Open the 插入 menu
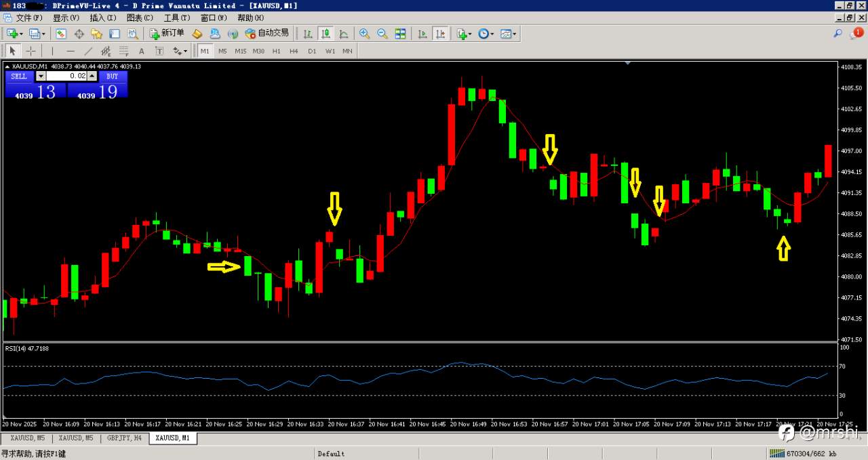Screen dimensions: 868x460 102,18
